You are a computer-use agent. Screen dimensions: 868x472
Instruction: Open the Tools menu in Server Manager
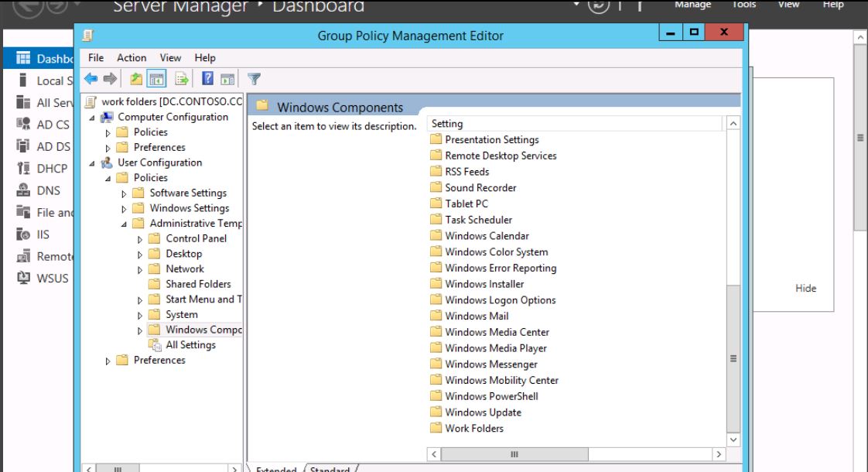tap(744, 5)
